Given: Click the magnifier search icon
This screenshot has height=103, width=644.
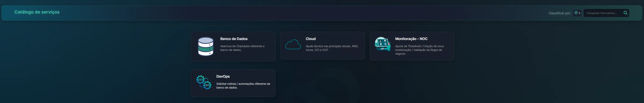Looking at the screenshot, I should pyautogui.click(x=625, y=13).
